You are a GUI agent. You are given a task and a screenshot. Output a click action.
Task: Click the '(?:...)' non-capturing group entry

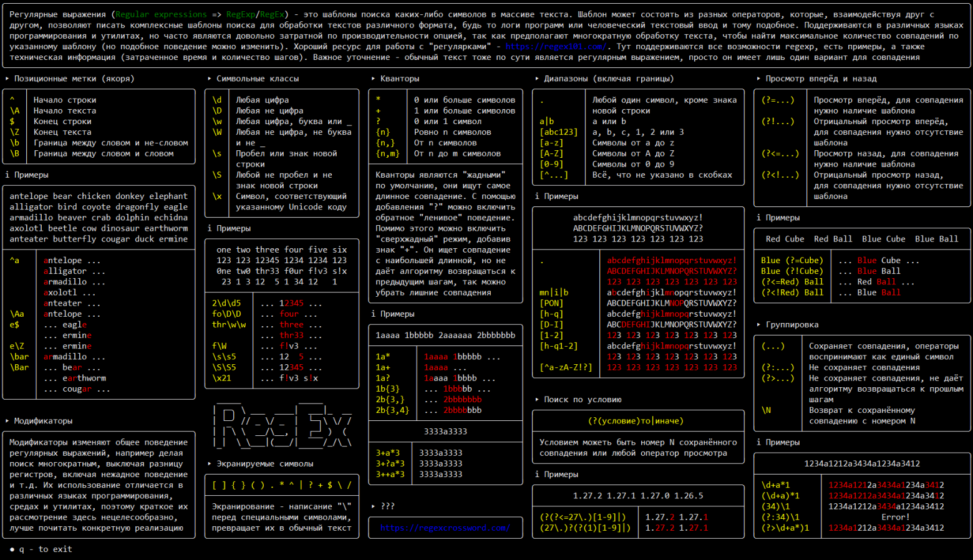[778, 367]
